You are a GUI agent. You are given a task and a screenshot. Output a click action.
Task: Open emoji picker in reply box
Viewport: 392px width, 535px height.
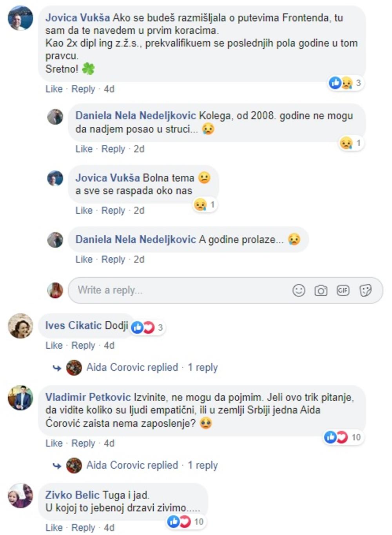299,290
